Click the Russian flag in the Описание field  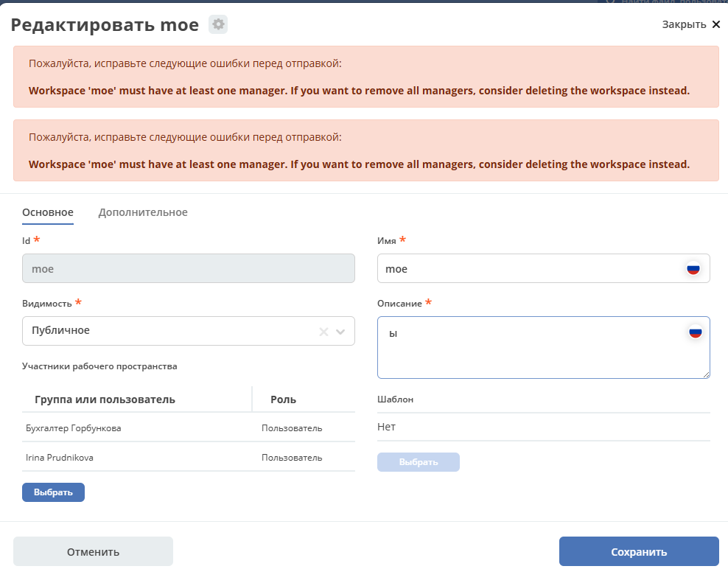tap(695, 332)
